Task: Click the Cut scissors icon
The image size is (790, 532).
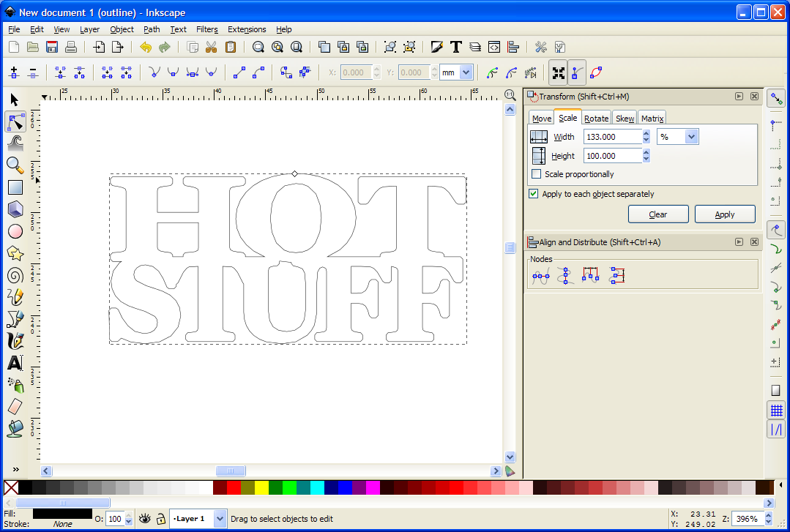Action: pyautogui.click(x=211, y=48)
